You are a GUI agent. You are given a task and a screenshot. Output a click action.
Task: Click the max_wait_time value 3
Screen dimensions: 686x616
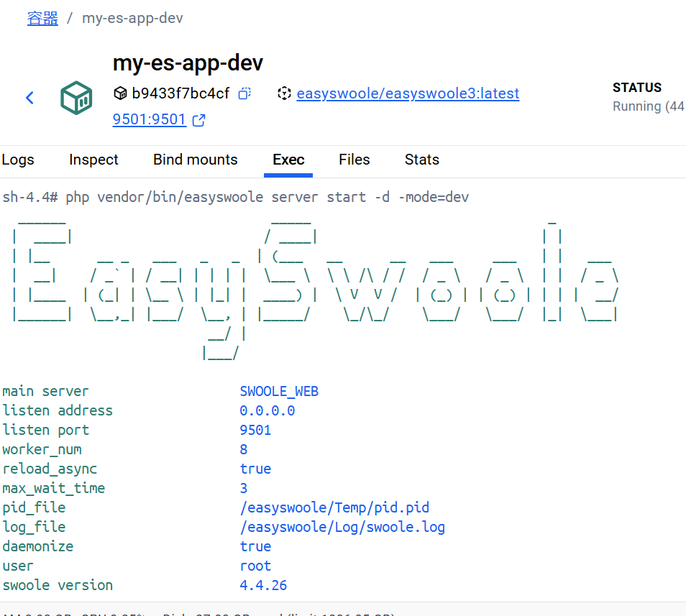click(x=243, y=488)
